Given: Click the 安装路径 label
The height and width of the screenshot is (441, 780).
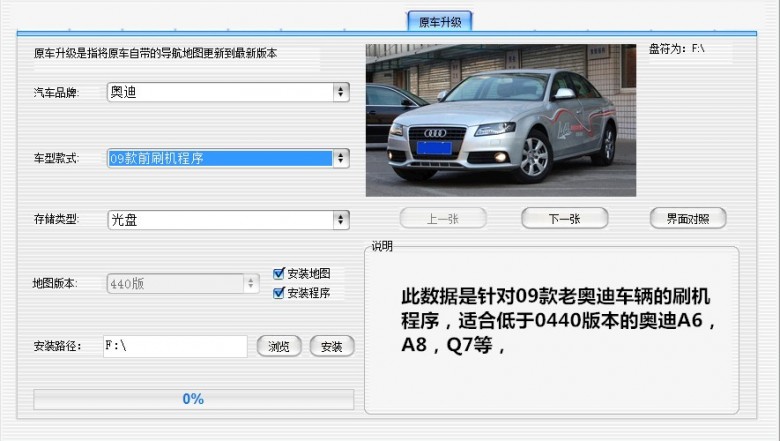Looking at the screenshot, I should [57, 346].
